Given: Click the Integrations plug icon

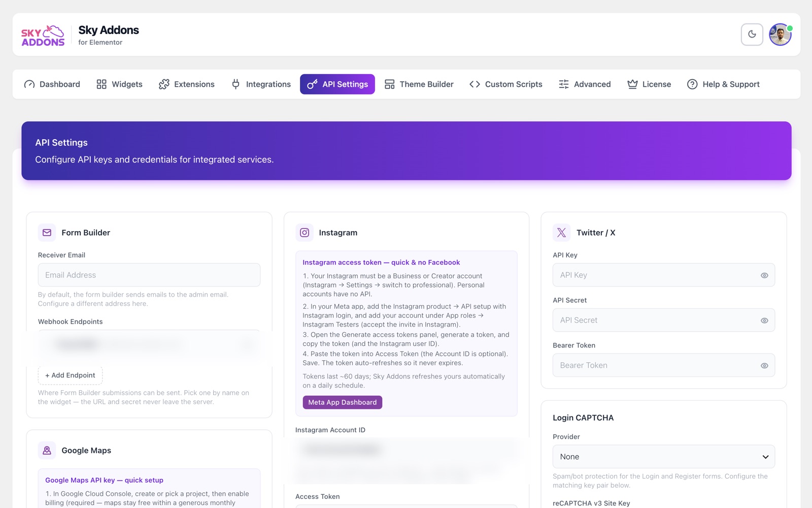Looking at the screenshot, I should pos(236,84).
